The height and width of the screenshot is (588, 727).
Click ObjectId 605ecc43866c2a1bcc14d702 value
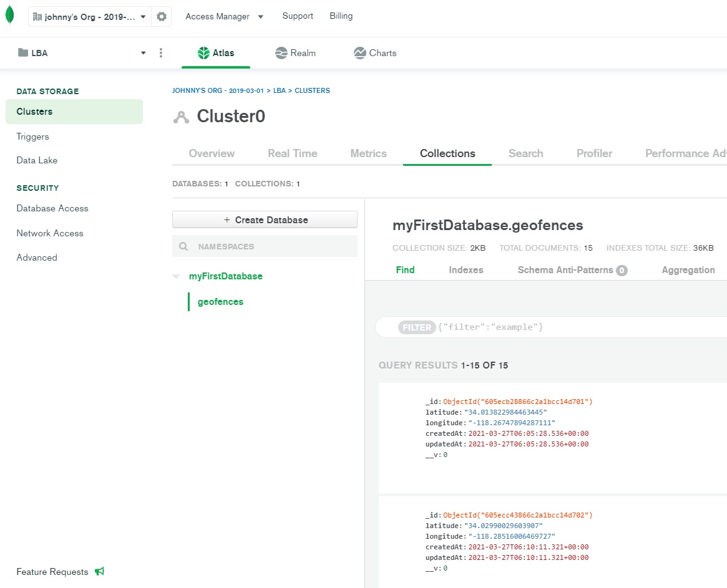[517, 515]
